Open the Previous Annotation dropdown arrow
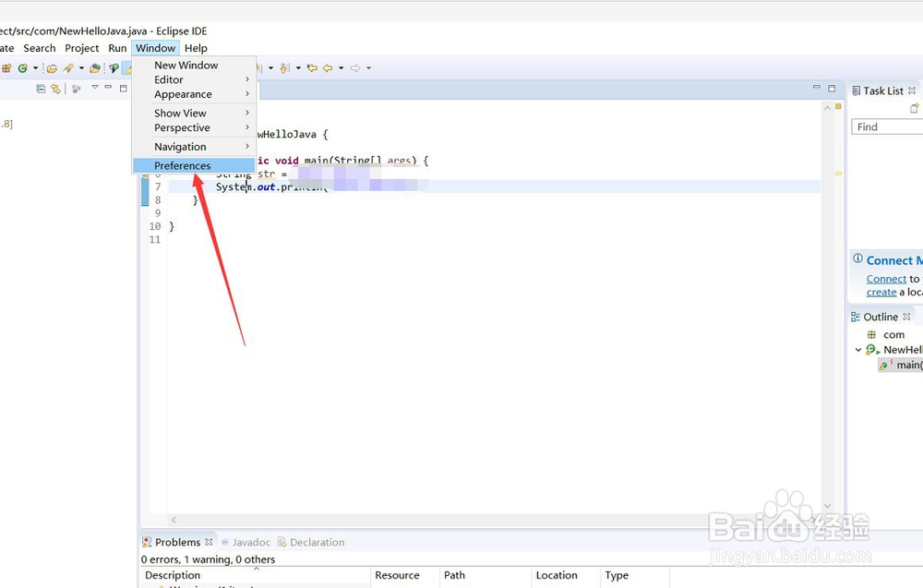The width and height of the screenshot is (923, 588). point(298,68)
